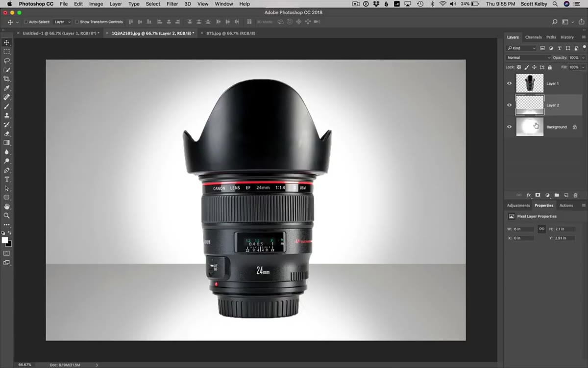
Task: Select the Dodge tool
Action: [x=6, y=161]
